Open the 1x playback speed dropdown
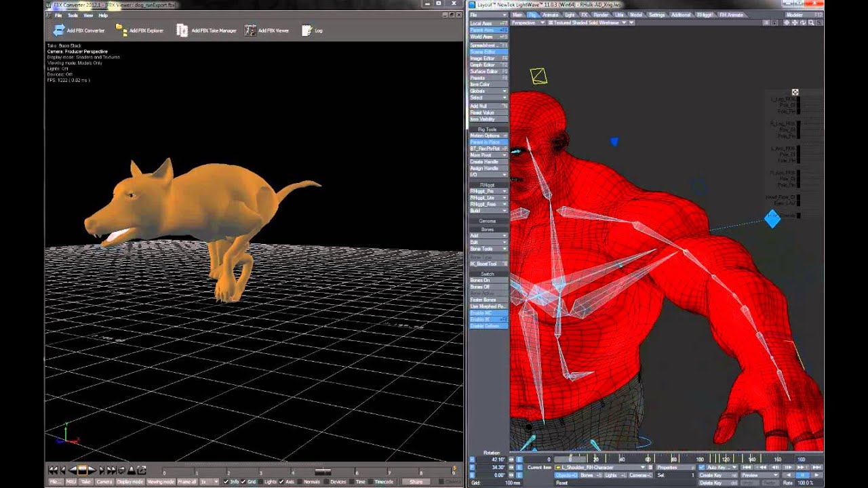Screen dimensions: 868x488 point(208,482)
